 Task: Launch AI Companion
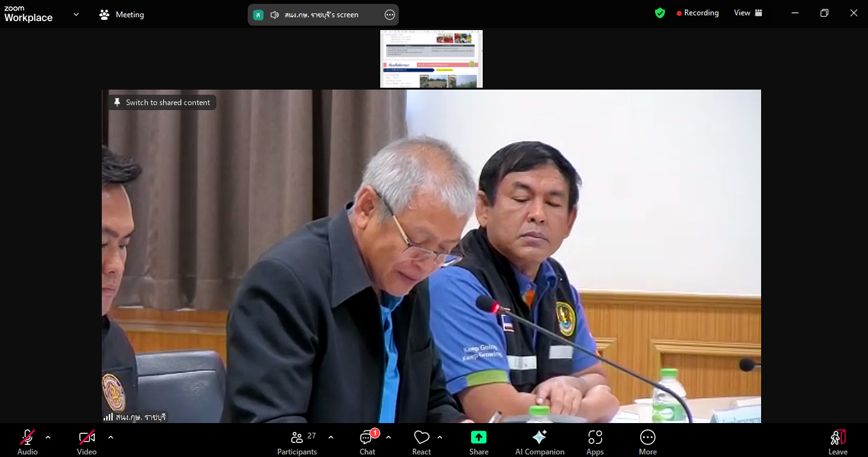539,441
